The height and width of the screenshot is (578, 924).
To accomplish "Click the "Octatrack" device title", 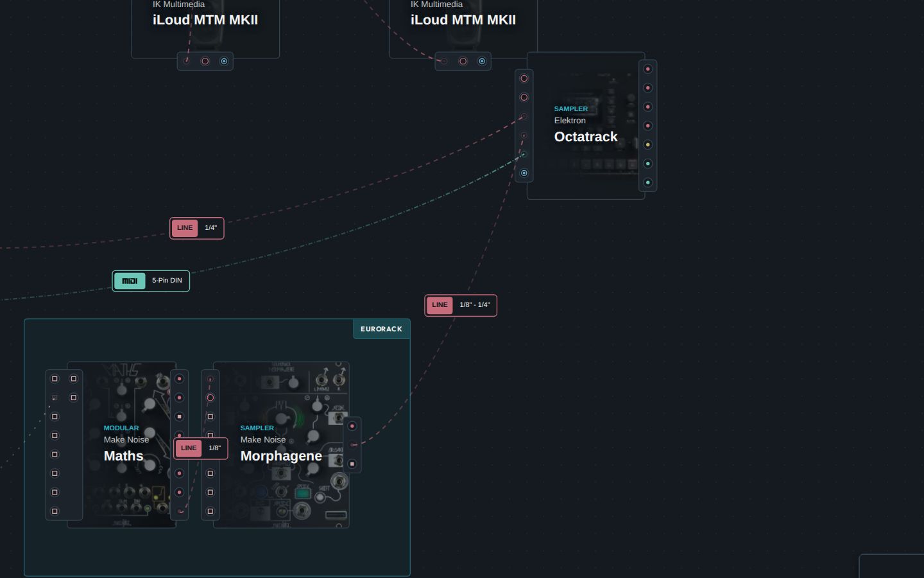I will 586,137.
